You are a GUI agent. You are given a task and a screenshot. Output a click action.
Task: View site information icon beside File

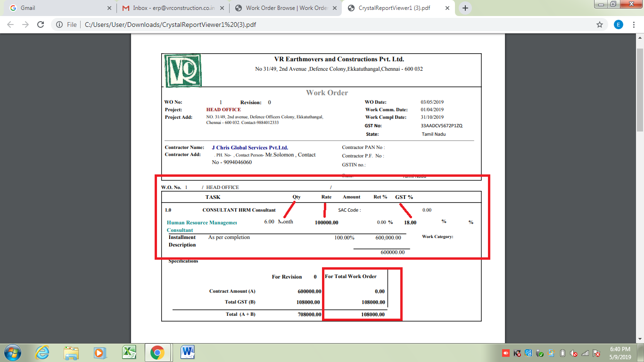tap(59, 25)
